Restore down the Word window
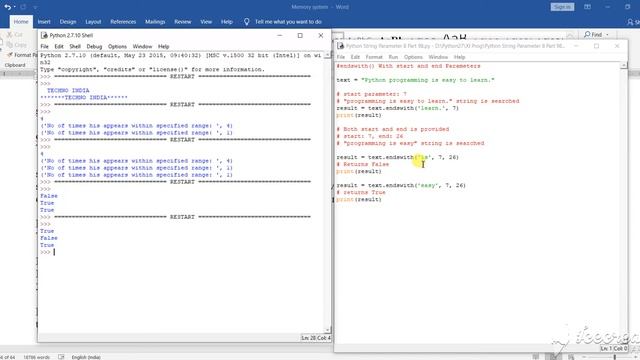The width and height of the screenshot is (640, 360). [x=627, y=7]
